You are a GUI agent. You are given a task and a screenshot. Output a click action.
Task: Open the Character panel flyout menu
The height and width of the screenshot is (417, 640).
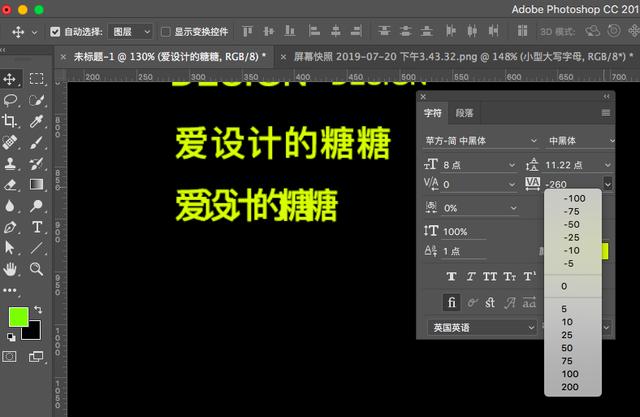(x=606, y=113)
